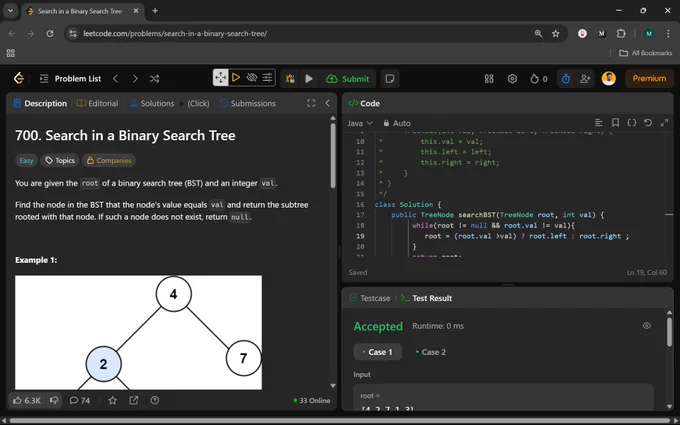
Task: Like the problem with thumbs up
Action: [x=26, y=400]
